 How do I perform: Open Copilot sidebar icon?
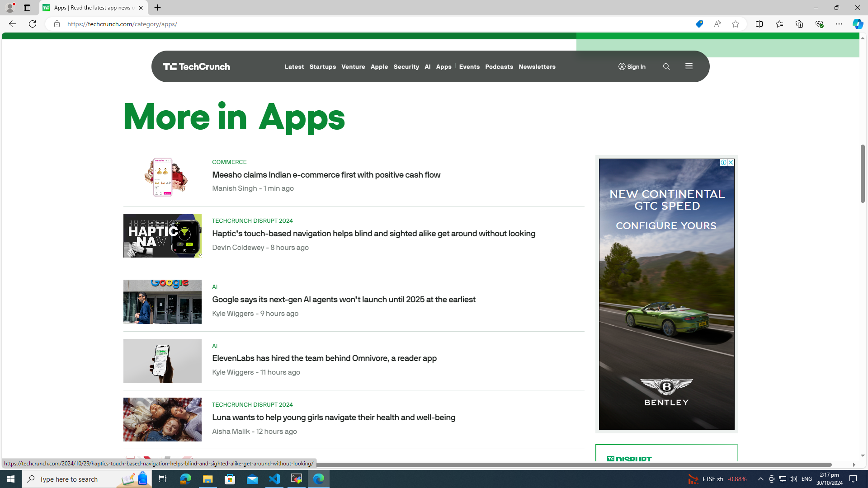coord(858,24)
